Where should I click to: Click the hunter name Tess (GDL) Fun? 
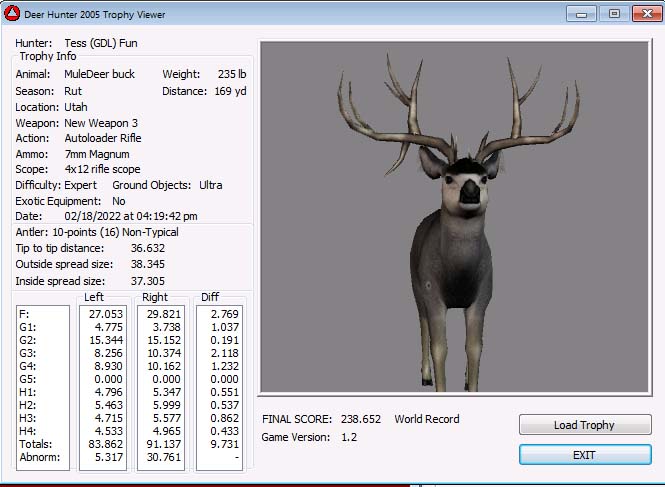click(101, 43)
